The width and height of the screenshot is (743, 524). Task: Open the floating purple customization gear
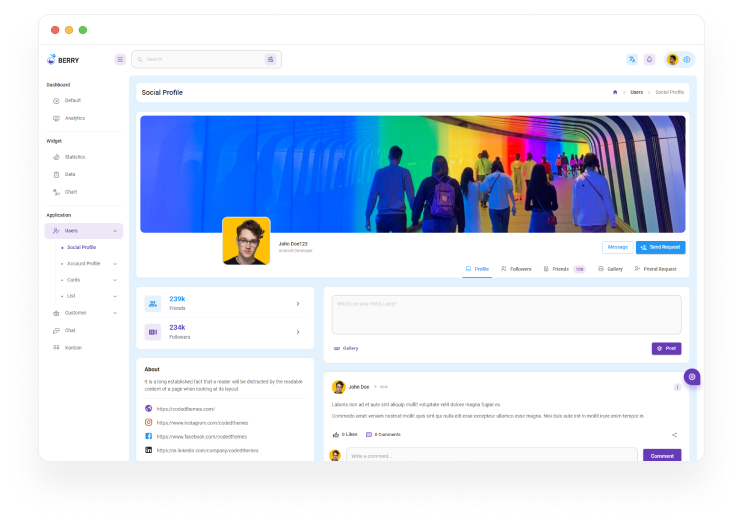pyautogui.click(x=692, y=377)
